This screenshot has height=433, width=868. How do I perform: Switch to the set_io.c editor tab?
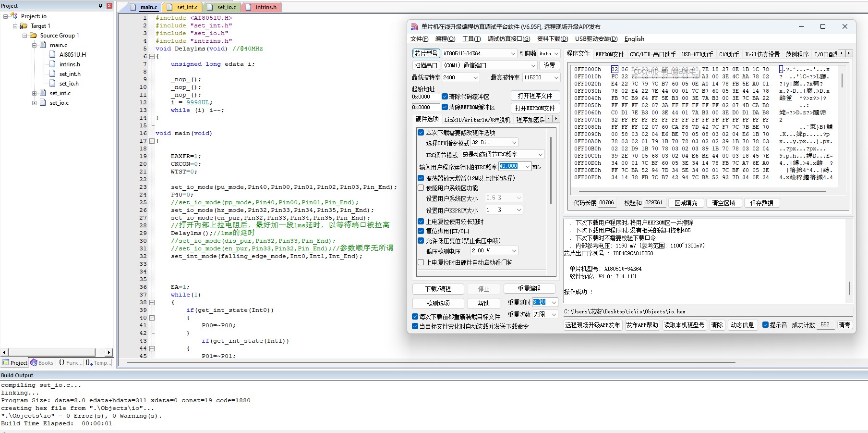(x=223, y=7)
